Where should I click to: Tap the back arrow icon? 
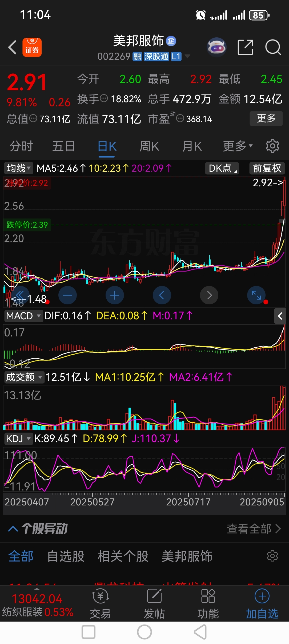[x=12, y=47]
